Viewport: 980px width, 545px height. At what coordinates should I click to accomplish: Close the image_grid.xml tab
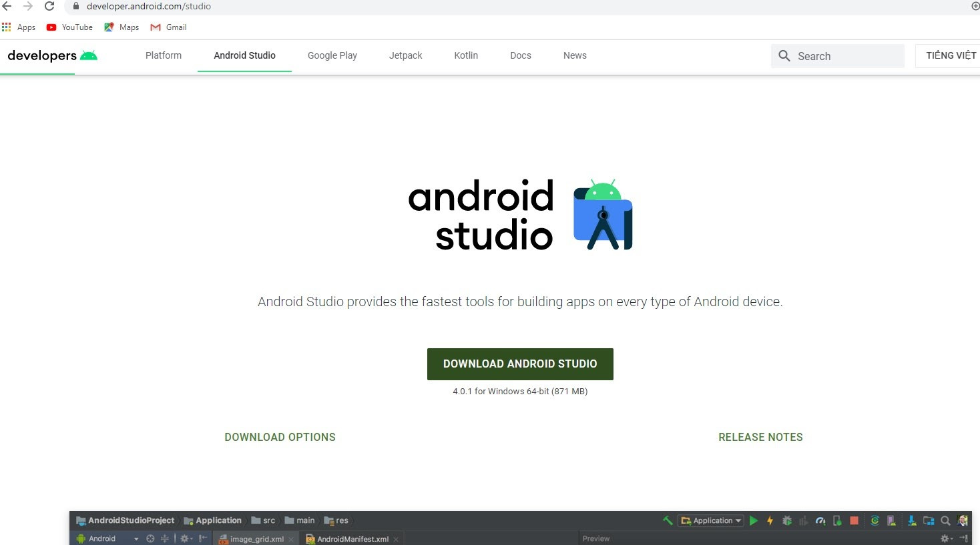291,540
